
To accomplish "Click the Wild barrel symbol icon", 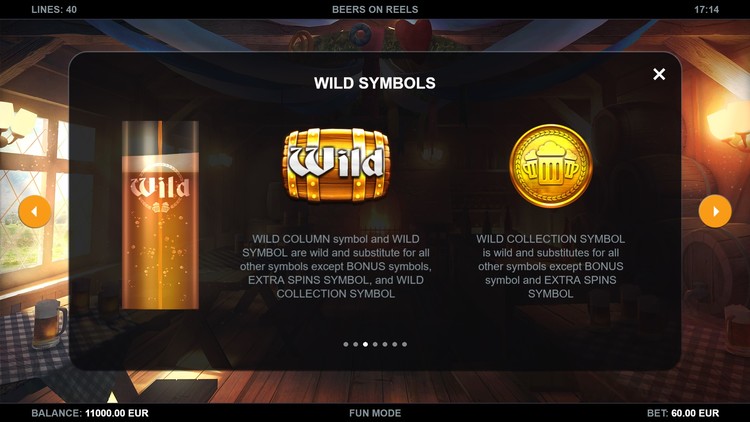I will [x=336, y=164].
